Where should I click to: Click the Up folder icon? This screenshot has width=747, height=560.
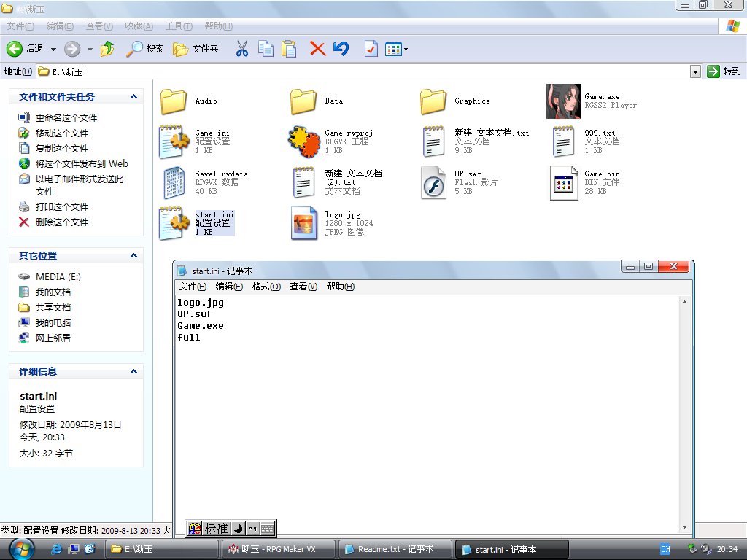pos(108,49)
